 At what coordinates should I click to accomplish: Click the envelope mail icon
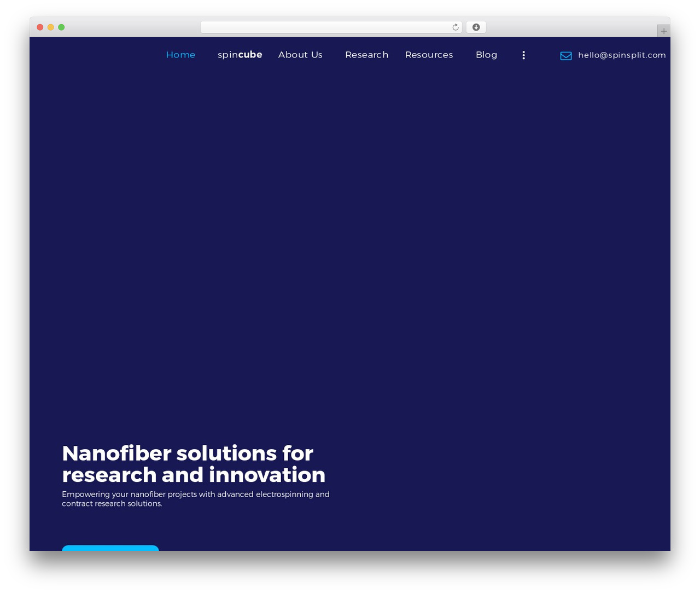tap(566, 56)
